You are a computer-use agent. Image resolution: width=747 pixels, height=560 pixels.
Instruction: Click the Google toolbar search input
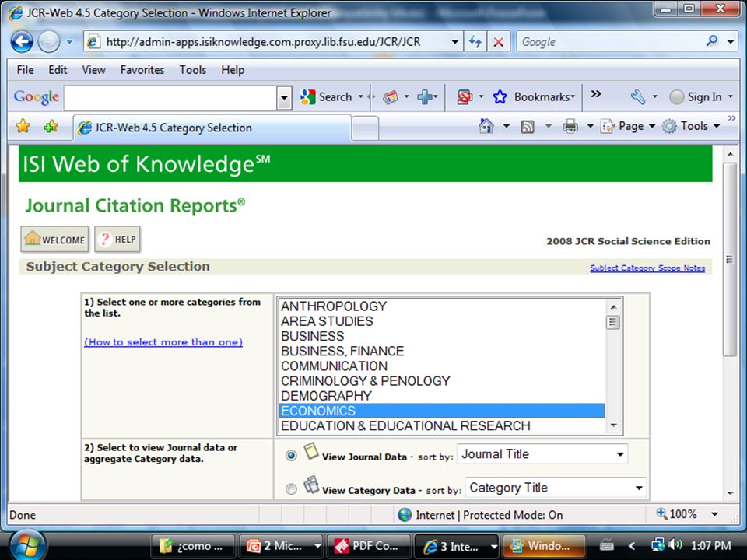pyautogui.click(x=170, y=98)
